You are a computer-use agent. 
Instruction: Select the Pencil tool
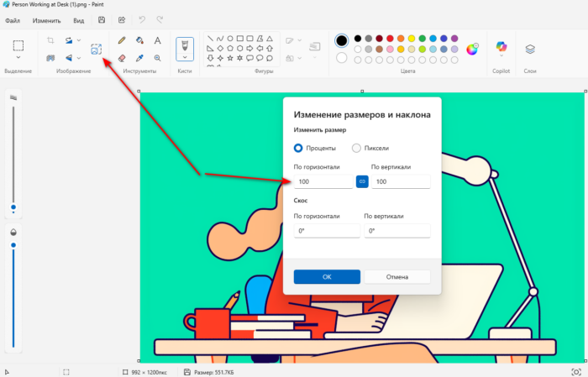[x=122, y=40]
